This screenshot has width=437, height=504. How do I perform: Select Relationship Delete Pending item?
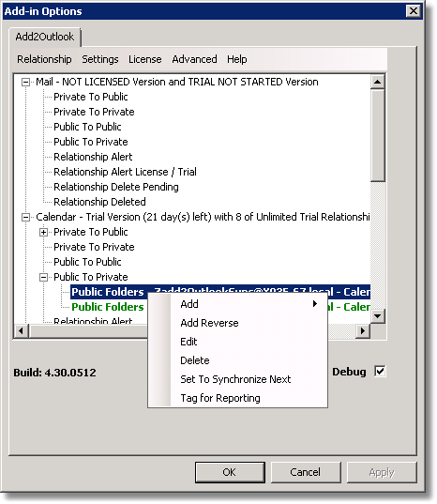click(x=116, y=187)
